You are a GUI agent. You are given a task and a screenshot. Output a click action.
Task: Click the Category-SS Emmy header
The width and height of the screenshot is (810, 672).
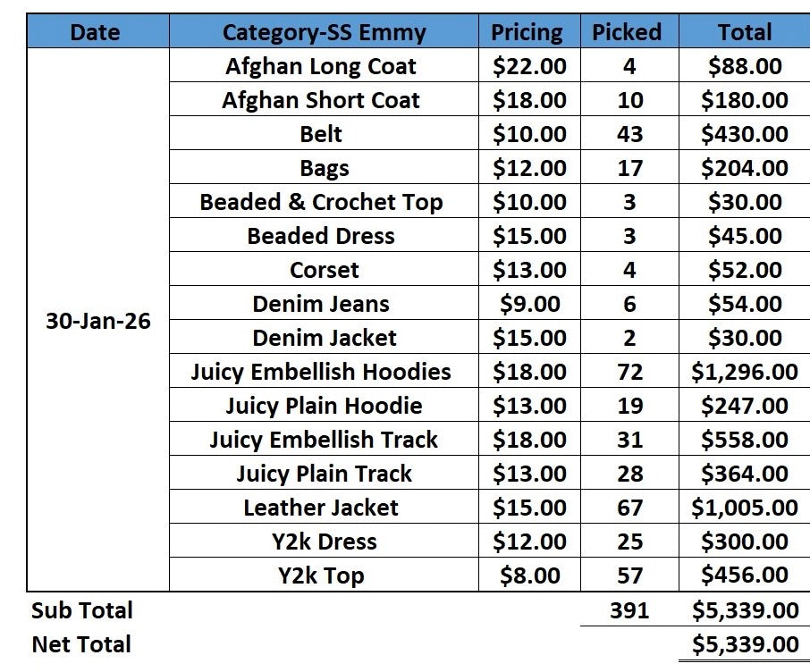324,31
